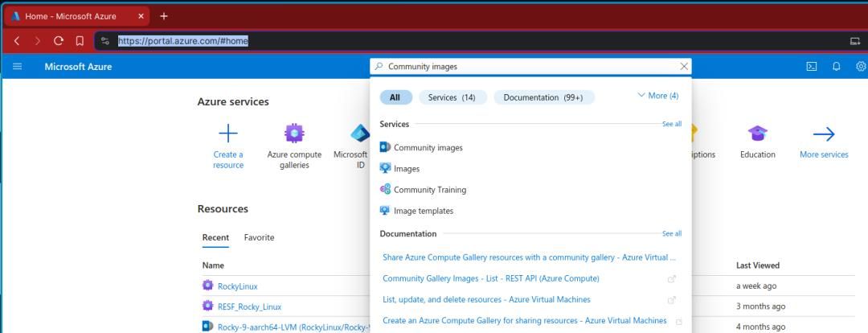
Task: Filter results by Documentation (99+)
Action: pos(543,97)
